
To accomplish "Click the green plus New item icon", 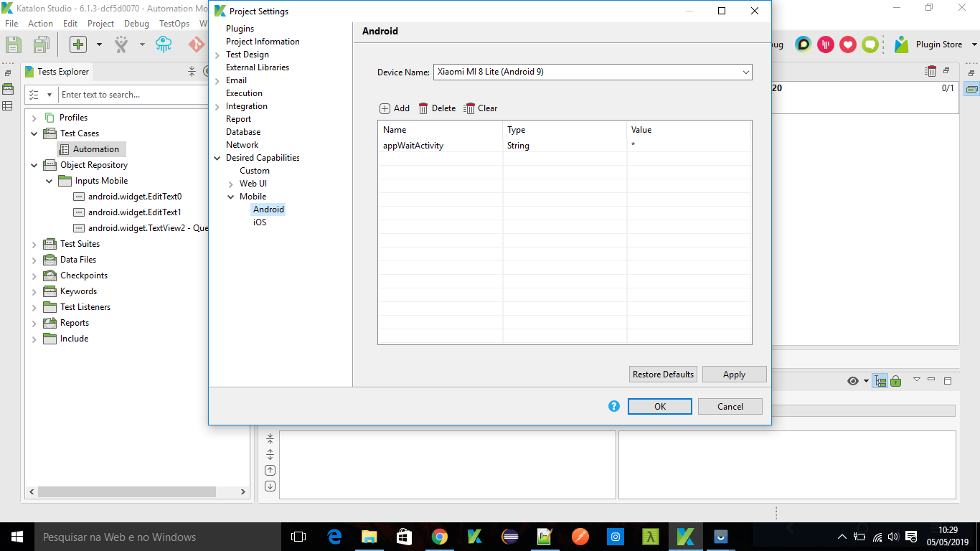I will point(78,44).
